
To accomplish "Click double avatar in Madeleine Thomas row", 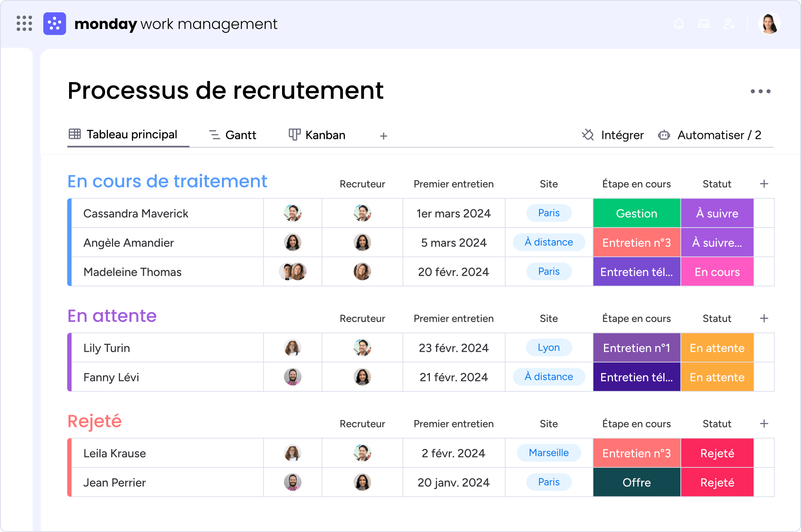I will pyautogui.click(x=293, y=271).
